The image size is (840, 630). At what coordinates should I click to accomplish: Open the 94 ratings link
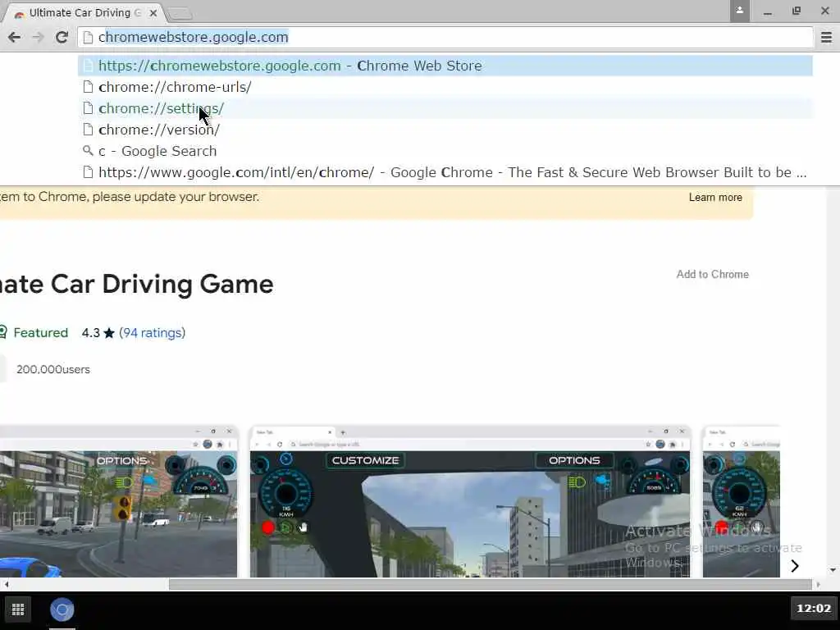click(152, 333)
